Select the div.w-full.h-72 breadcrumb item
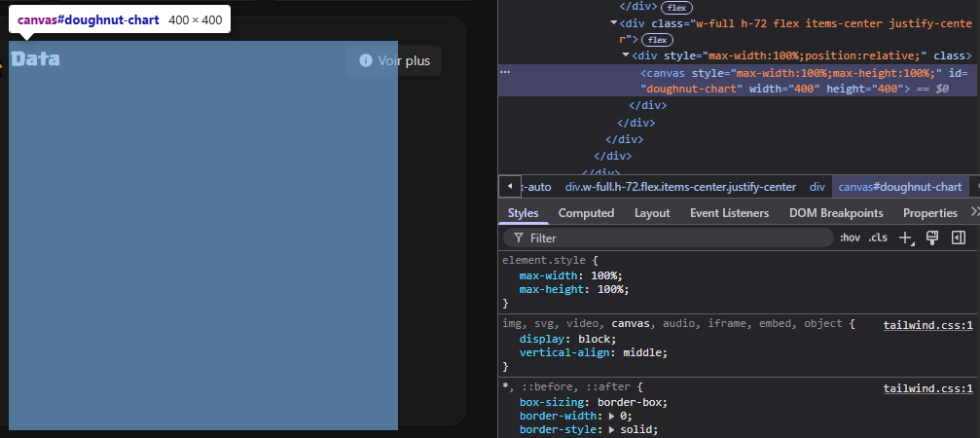980x438 pixels. tap(680, 187)
